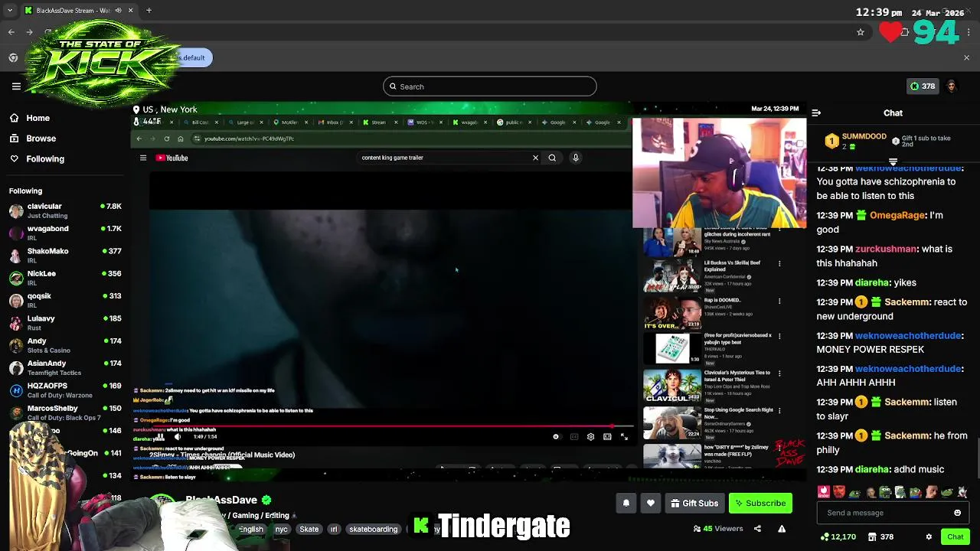Open Andy's Slots & Casino channel

click(65, 345)
